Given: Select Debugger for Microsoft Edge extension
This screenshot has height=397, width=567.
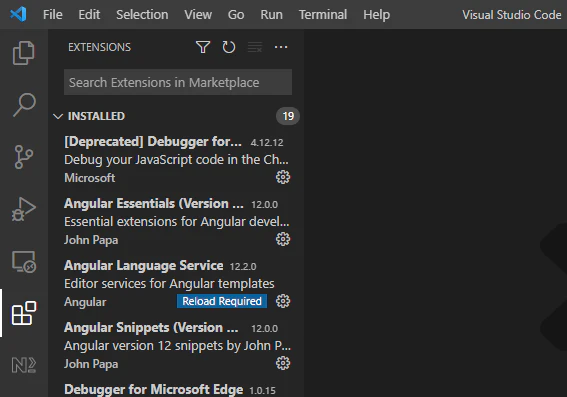Looking at the screenshot, I should 176,389.
